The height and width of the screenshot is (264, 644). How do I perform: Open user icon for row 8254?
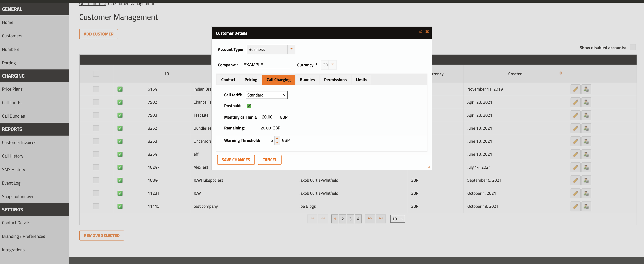pos(586,154)
